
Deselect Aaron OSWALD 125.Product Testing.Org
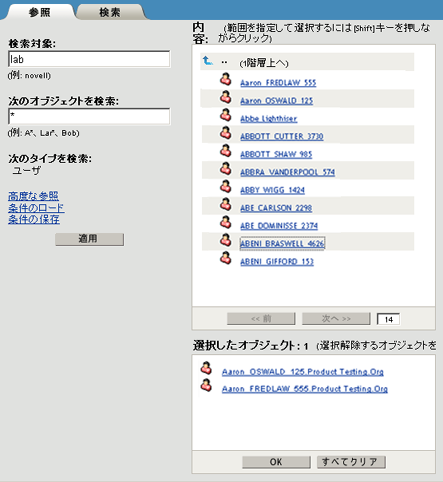[303, 372]
